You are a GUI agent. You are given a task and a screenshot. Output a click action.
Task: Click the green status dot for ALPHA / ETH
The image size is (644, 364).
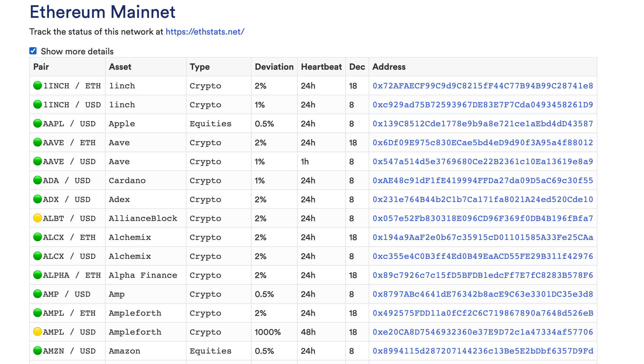click(x=38, y=275)
